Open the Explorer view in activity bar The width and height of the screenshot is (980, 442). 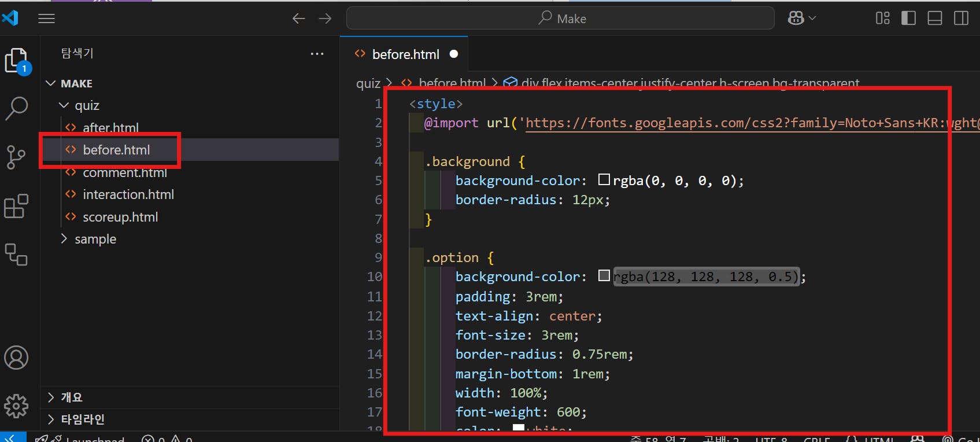click(x=16, y=60)
